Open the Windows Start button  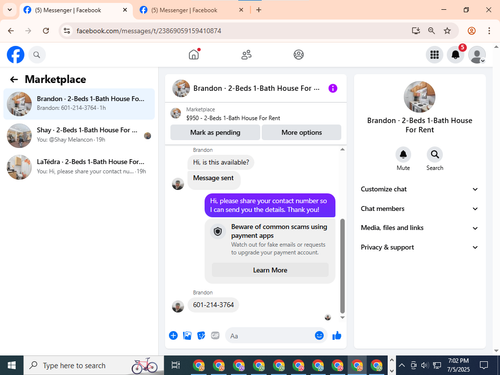[12, 366]
